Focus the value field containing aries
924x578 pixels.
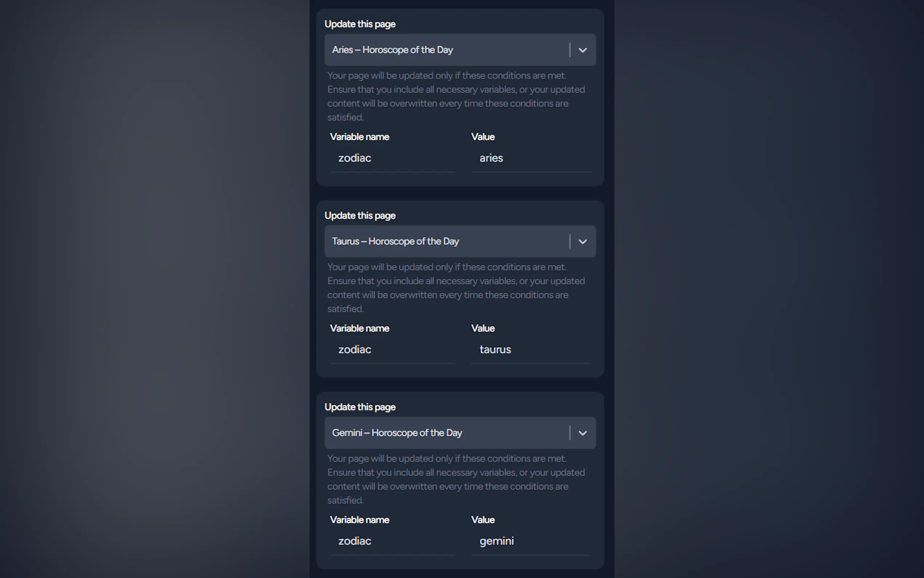click(x=530, y=158)
